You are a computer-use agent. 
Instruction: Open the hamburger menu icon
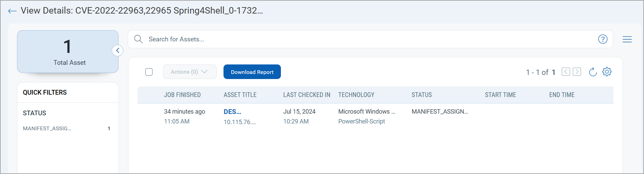pos(627,39)
